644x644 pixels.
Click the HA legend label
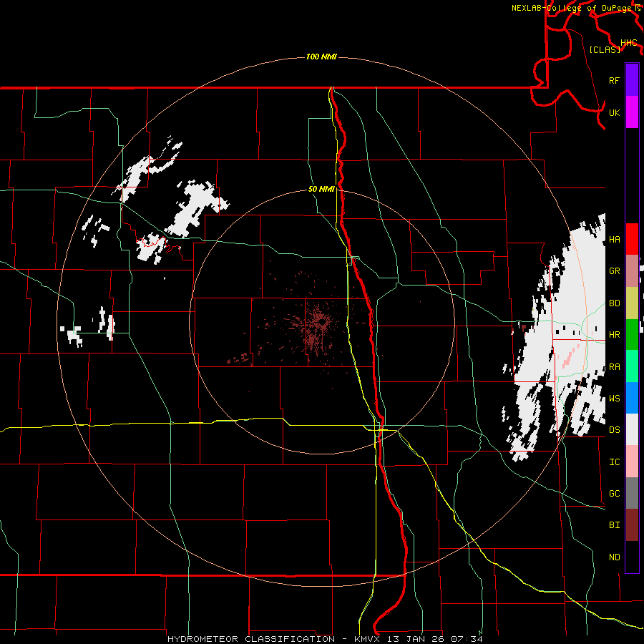point(614,239)
